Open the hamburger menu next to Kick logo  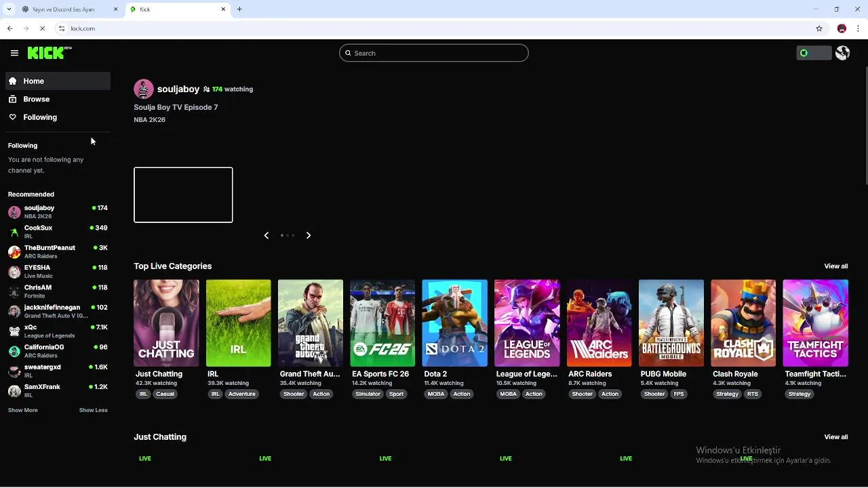(14, 53)
